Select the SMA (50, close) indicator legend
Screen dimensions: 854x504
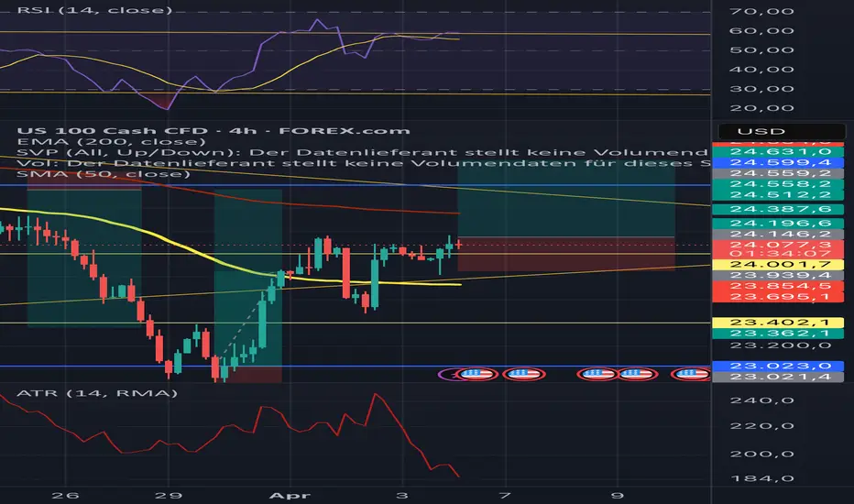(104, 174)
